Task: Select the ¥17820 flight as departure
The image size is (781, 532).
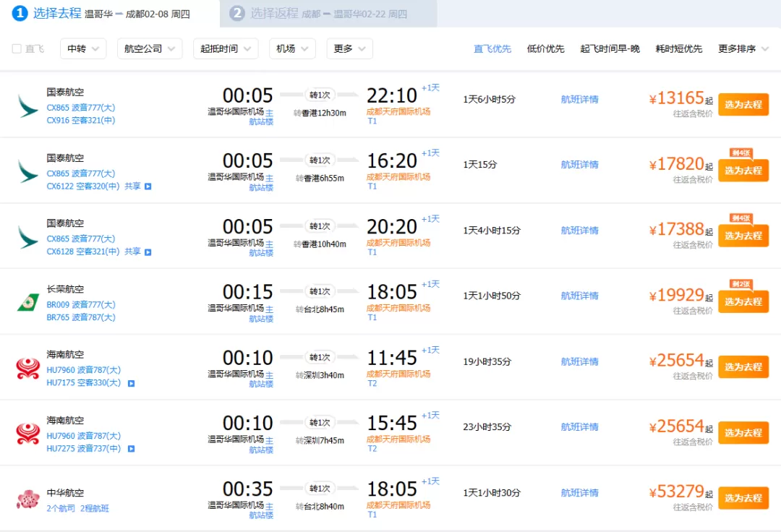Action: 743,170
